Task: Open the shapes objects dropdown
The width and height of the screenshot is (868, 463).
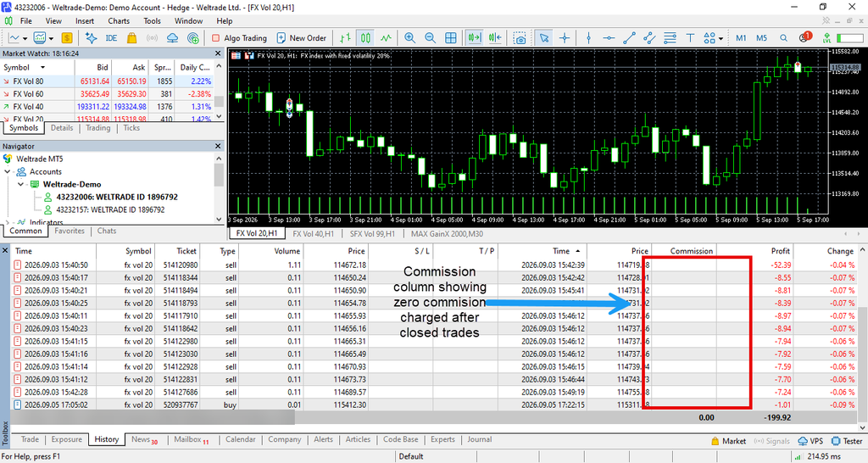Action: click(721, 38)
